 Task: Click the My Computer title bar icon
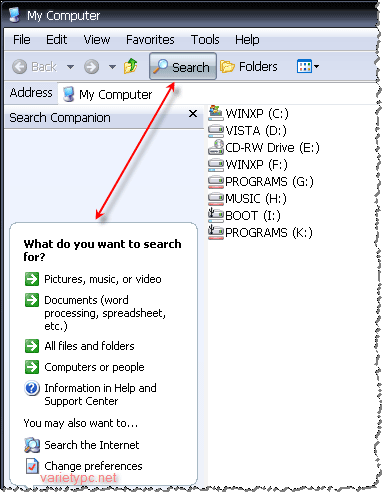tap(14, 15)
